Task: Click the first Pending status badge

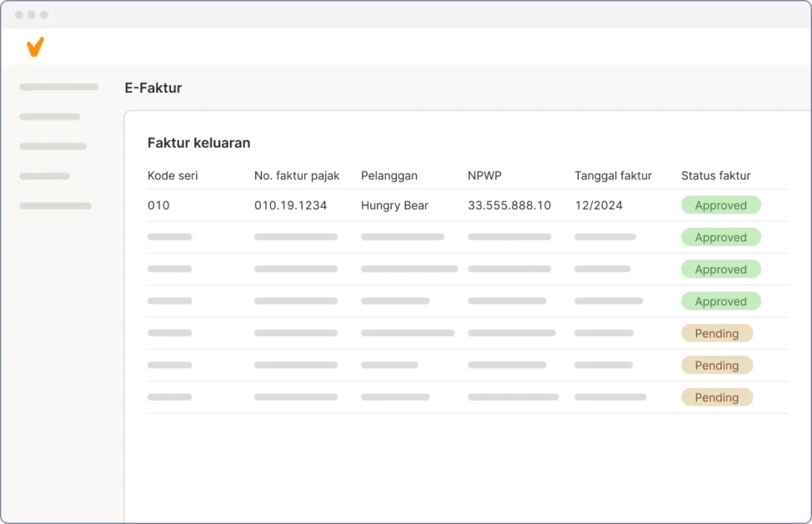Action: tap(716, 334)
